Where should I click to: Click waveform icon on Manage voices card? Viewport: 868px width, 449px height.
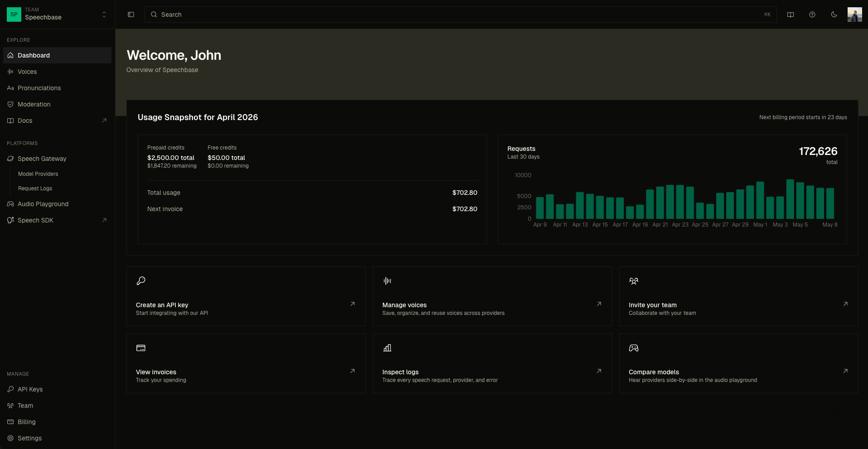tap(387, 281)
